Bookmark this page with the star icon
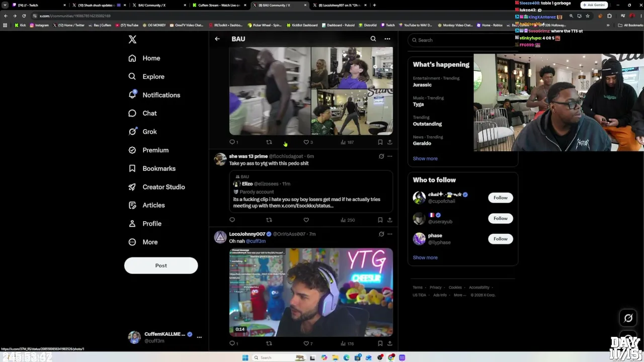The width and height of the screenshot is (644, 362). point(588,16)
